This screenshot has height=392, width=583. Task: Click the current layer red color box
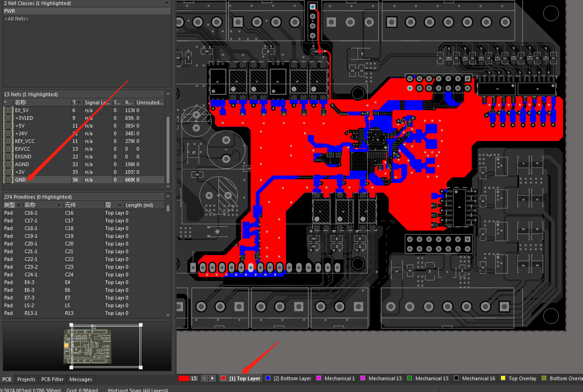[x=184, y=378]
